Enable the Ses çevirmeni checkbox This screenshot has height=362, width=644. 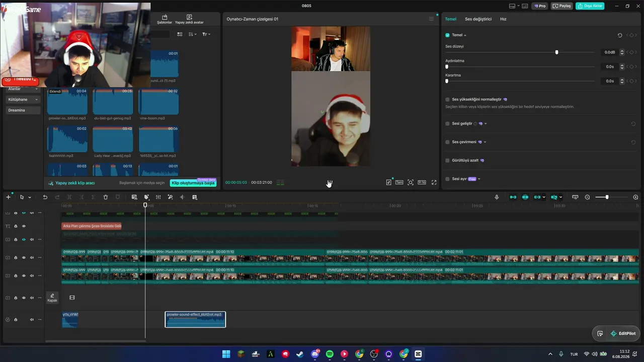[448, 142]
